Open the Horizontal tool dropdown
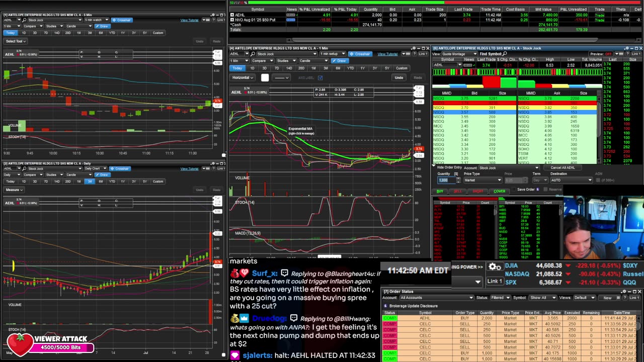 242,78
